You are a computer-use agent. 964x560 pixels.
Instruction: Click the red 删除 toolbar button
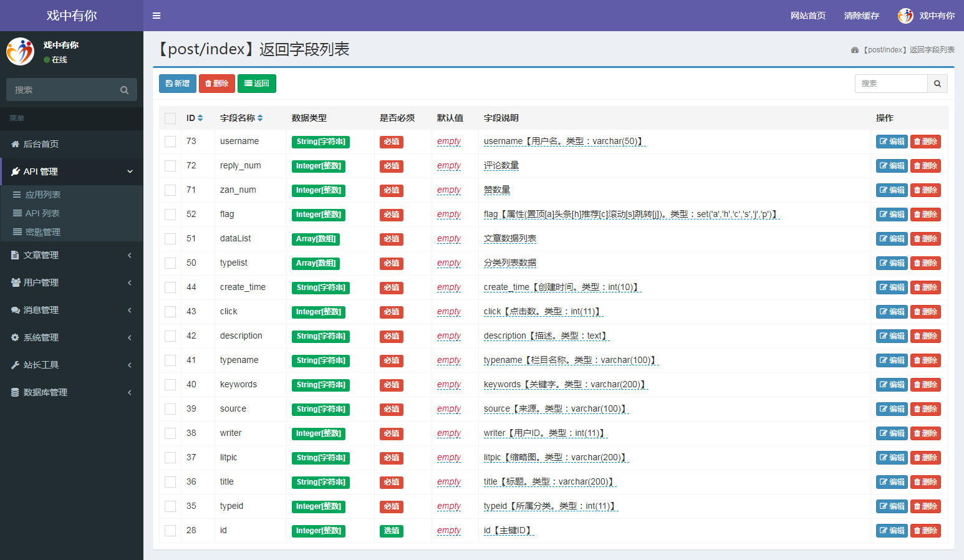(x=217, y=84)
